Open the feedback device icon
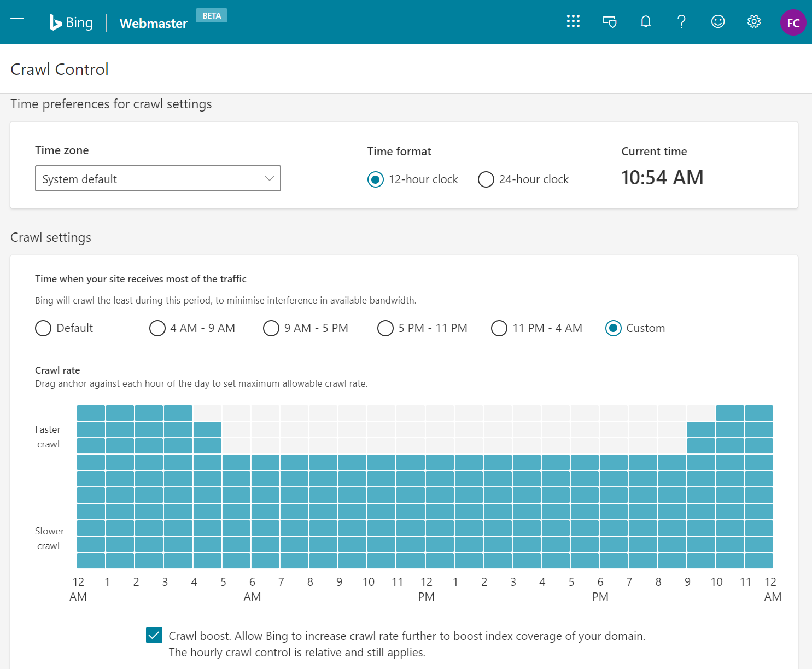 point(609,21)
